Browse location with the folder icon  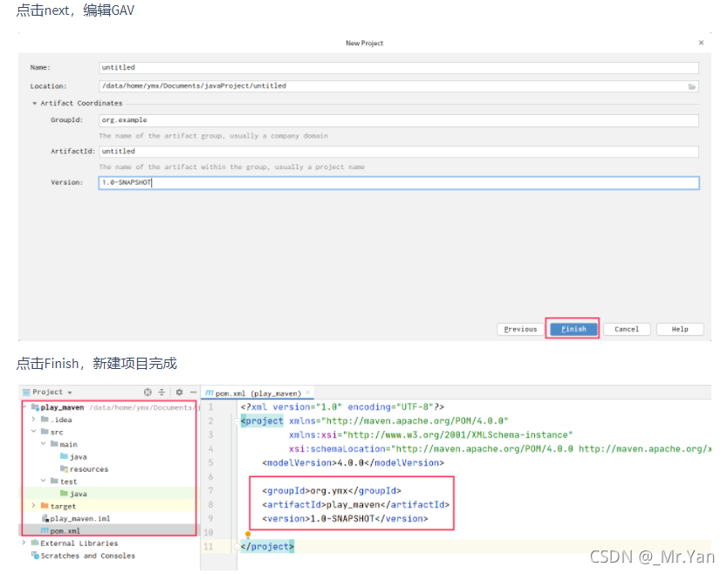[692, 86]
